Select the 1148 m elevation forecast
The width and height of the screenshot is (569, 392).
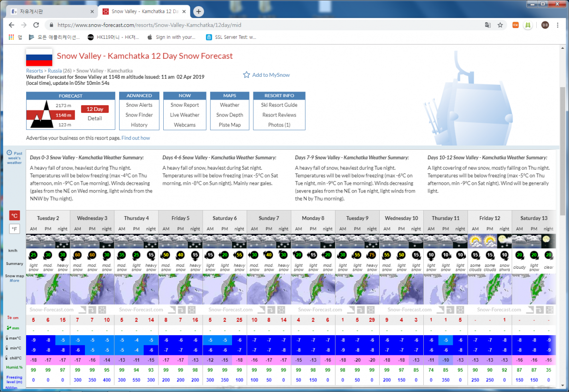pos(63,115)
